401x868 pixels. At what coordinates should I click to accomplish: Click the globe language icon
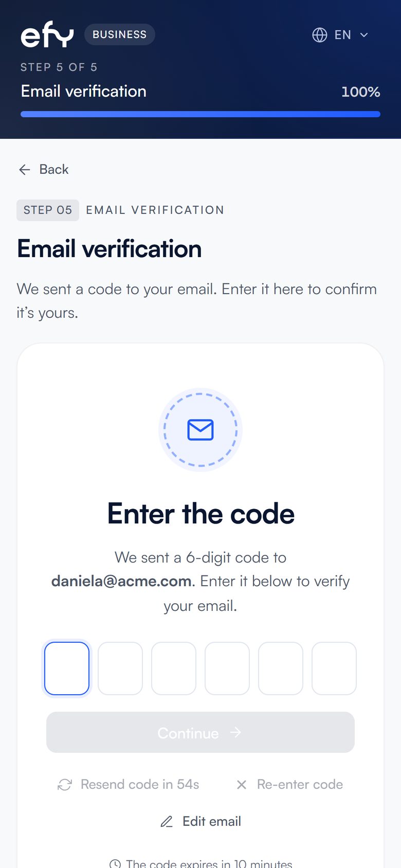[320, 35]
